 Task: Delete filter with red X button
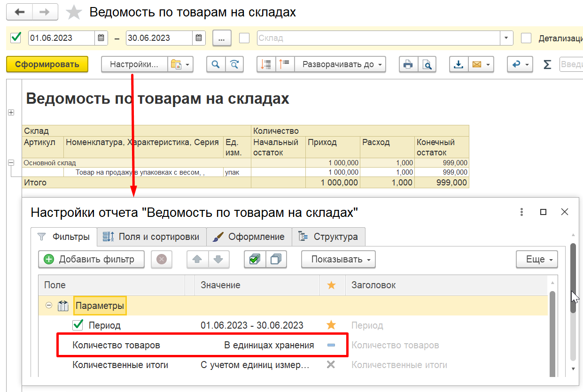tap(162, 259)
